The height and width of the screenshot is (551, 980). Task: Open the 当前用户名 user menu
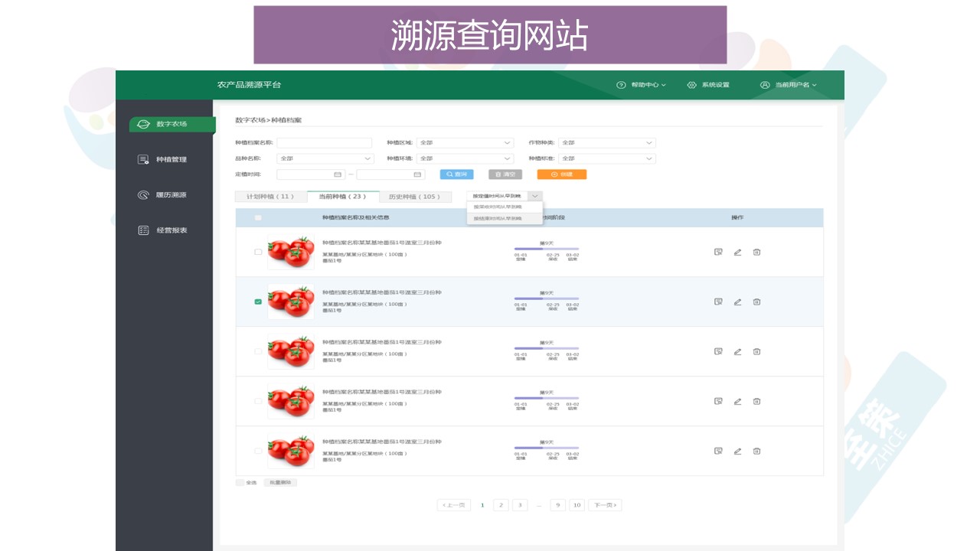click(x=789, y=85)
